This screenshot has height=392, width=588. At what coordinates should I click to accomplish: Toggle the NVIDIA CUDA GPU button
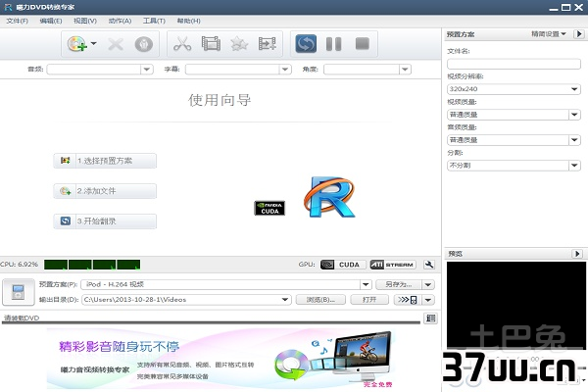[343, 265]
